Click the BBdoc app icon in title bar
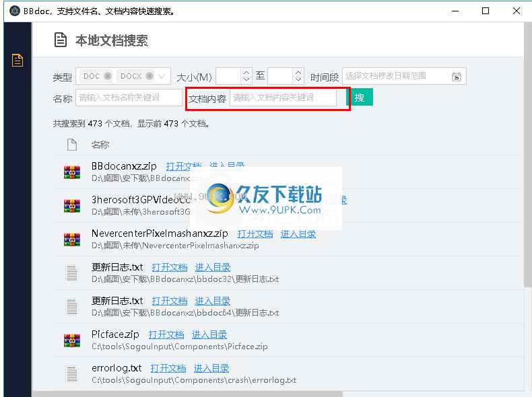The image size is (532, 397). (x=15, y=11)
